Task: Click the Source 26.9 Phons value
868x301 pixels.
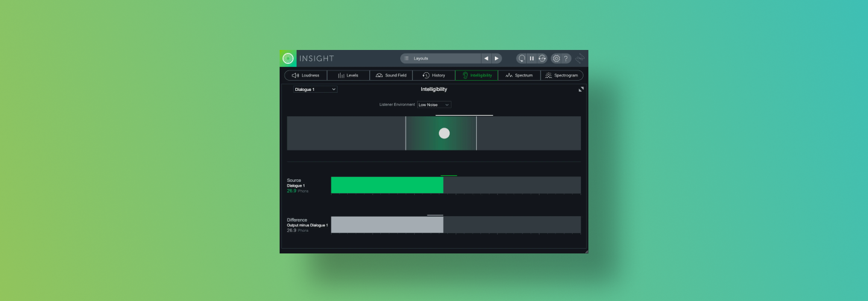Action: click(x=298, y=191)
